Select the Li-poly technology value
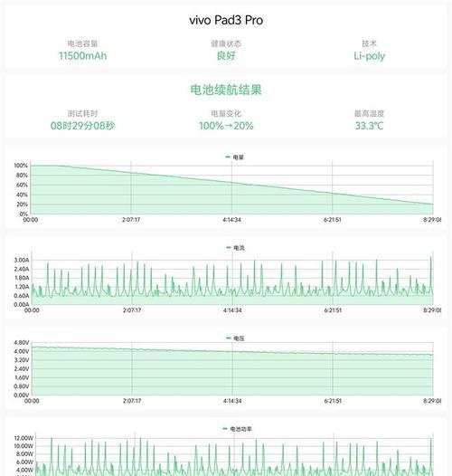The image size is (452, 476). pyautogui.click(x=369, y=56)
